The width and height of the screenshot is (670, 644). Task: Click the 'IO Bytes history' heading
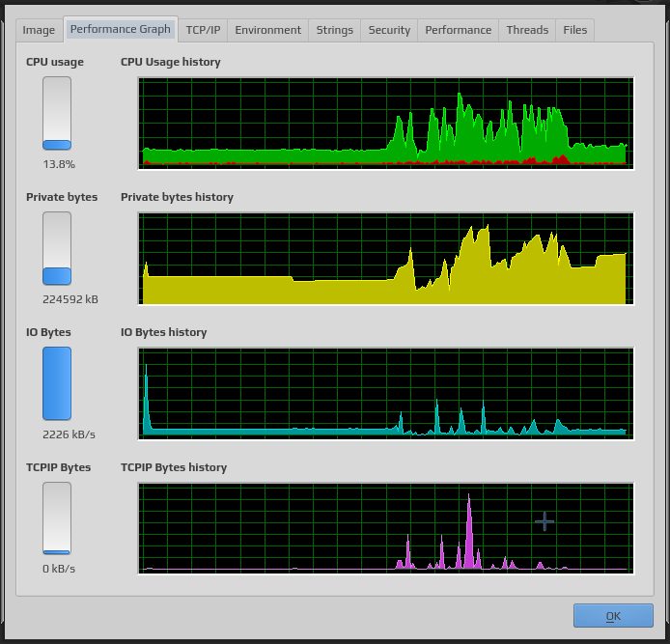pos(164,332)
